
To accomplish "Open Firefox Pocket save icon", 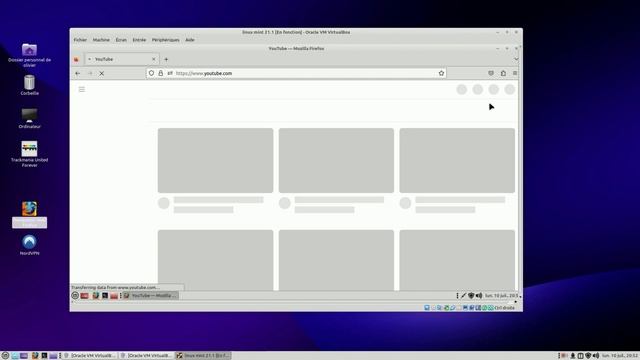I will [491, 73].
